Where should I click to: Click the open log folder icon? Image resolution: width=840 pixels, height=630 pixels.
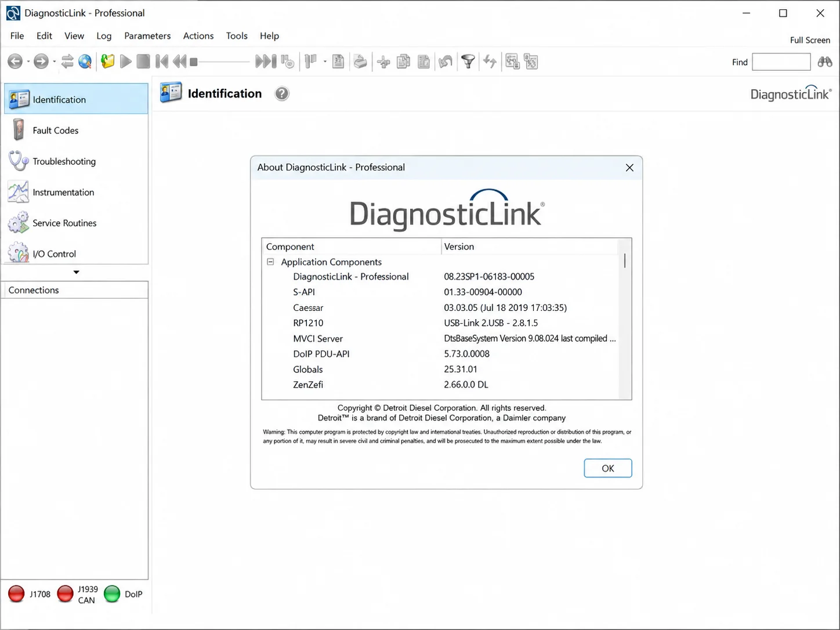pos(107,61)
